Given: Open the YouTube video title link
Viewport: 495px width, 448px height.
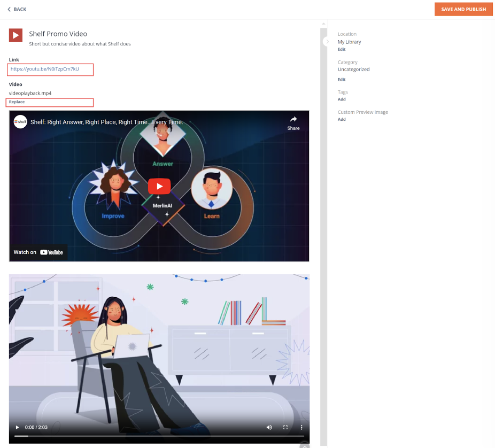Looking at the screenshot, I should (107, 122).
